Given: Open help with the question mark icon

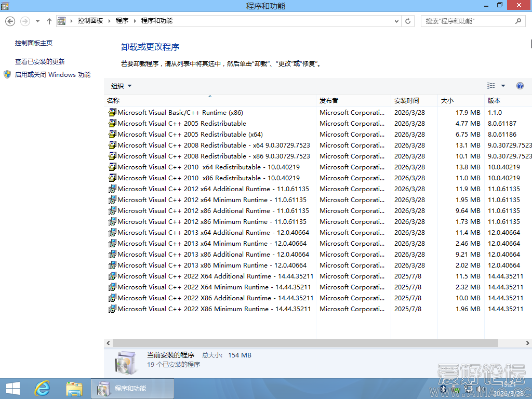Looking at the screenshot, I should [520, 86].
